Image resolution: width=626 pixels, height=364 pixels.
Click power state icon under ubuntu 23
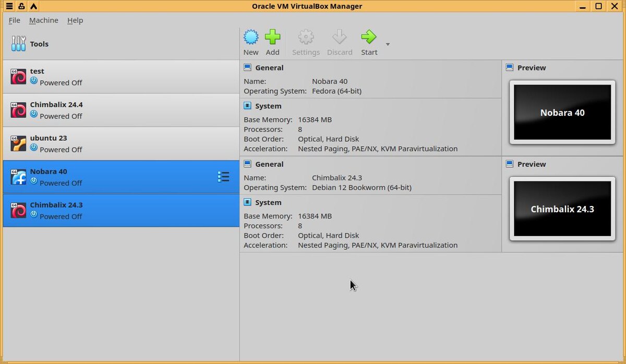(x=34, y=148)
